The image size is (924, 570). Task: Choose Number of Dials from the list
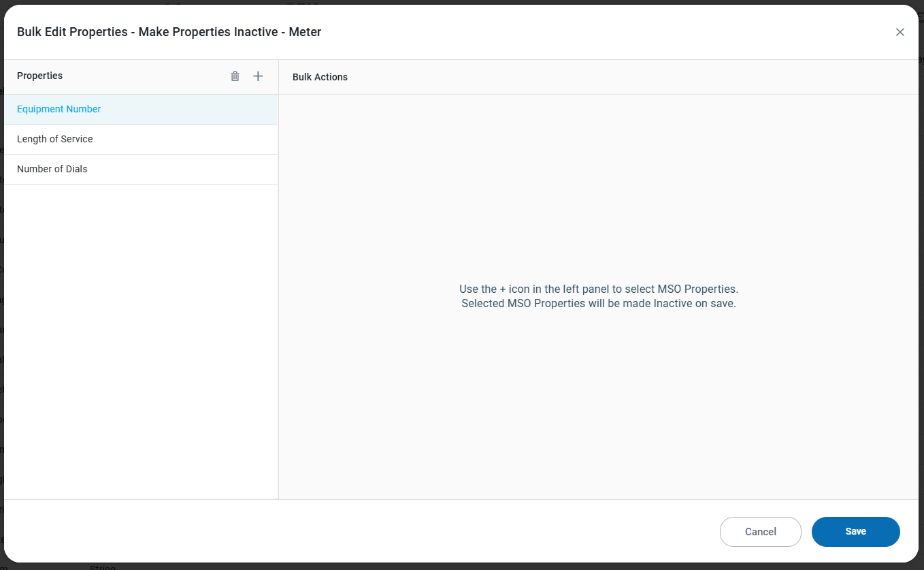click(52, 169)
